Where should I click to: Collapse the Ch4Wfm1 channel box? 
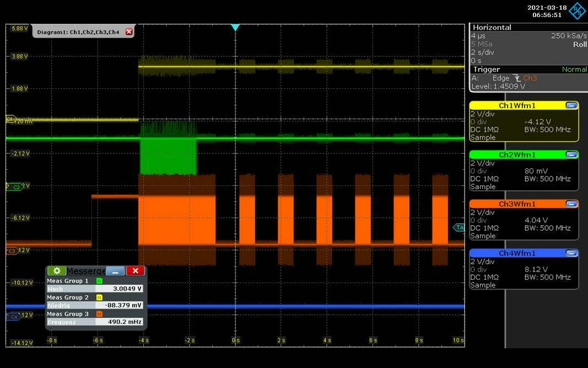(571, 253)
